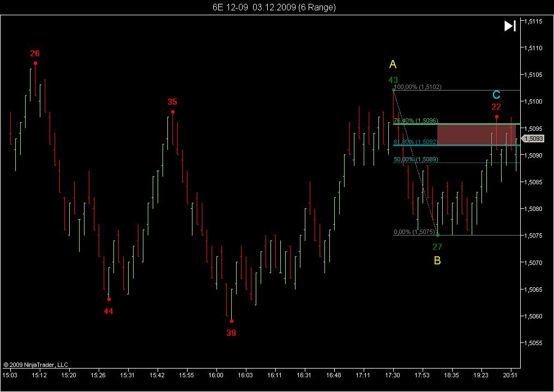Click the yellow letter A label
Screen dimensions: 554x392
coord(393,64)
